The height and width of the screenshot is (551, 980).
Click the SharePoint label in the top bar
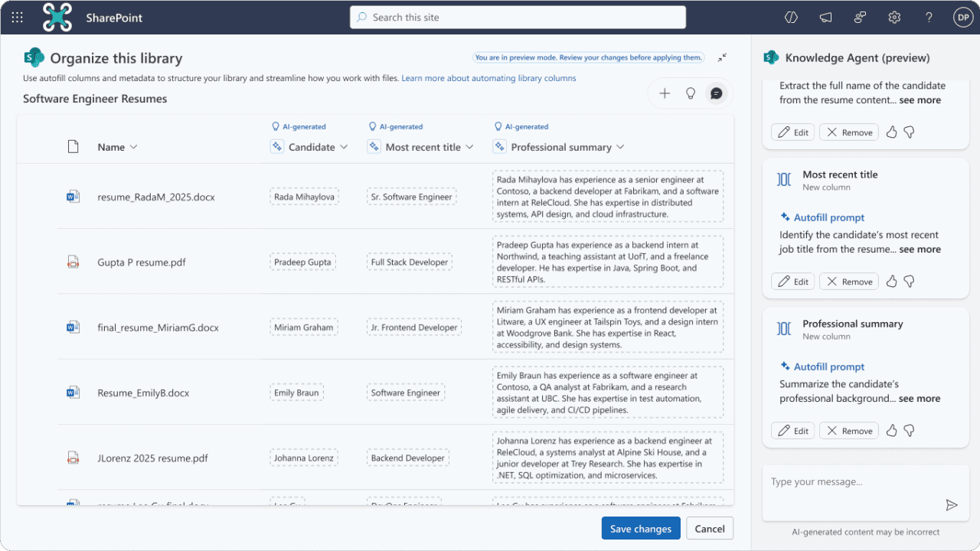tap(113, 17)
